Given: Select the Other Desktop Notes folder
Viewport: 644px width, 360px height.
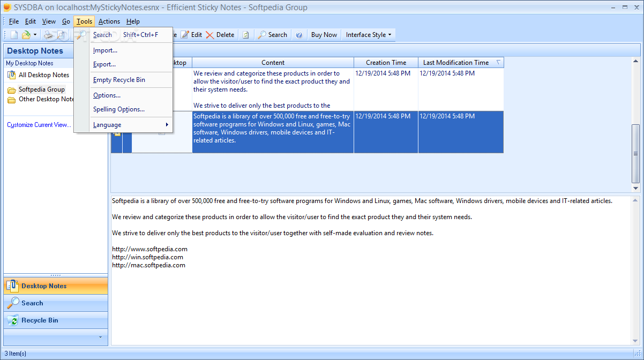Looking at the screenshot, I should [x=46, y=99].
